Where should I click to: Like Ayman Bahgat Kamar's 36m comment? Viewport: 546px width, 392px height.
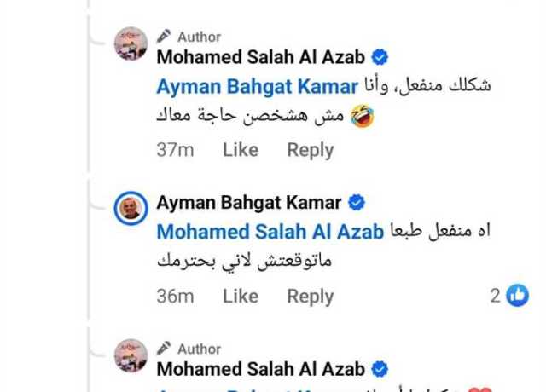tap(241, 297)
